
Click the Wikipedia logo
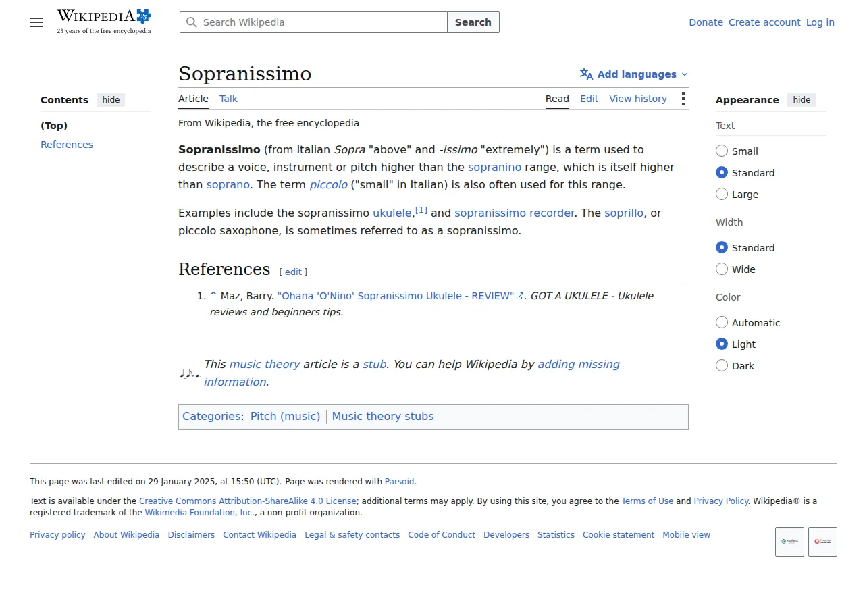(104, 22)
